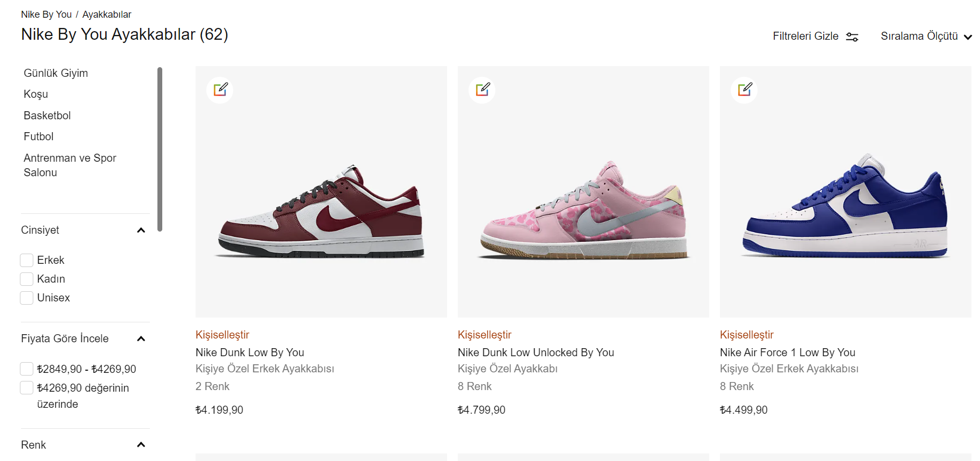Go to the Nike By You breadcrumb
The image size is (980, 461).
pos(46,15)
